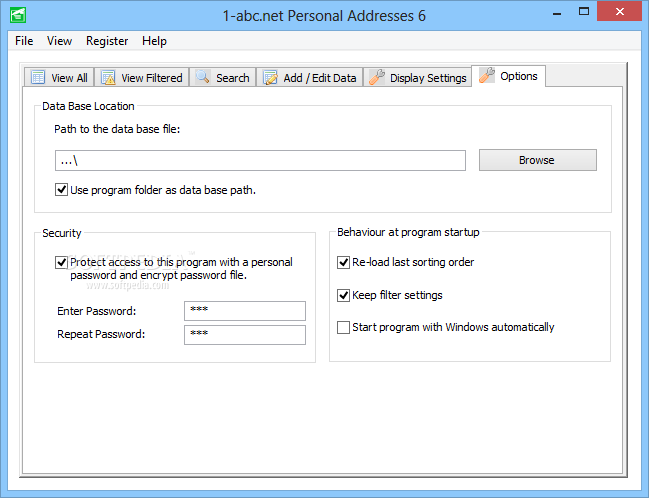Open the View menu

[59, 41]
